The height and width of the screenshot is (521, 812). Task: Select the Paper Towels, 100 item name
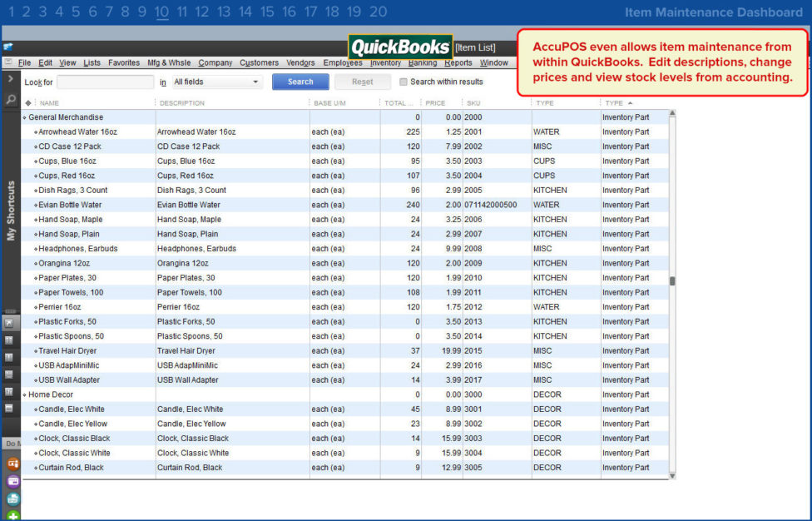pyautogui.click(x=71, y=293)
